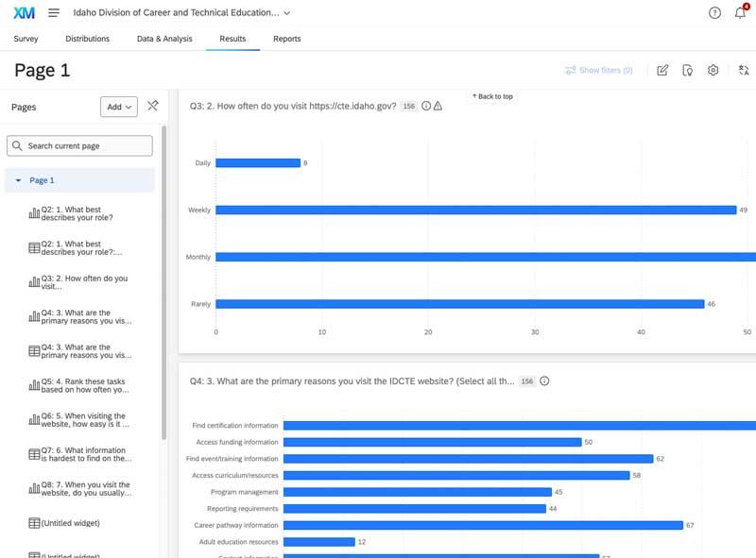
Task: Click the info icon next to Q3 title
Action: tap(426, 106)
